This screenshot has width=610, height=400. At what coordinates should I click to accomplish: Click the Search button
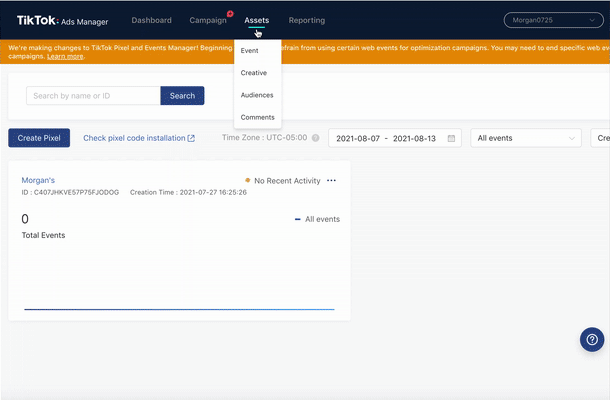click(x=182, y=96)
